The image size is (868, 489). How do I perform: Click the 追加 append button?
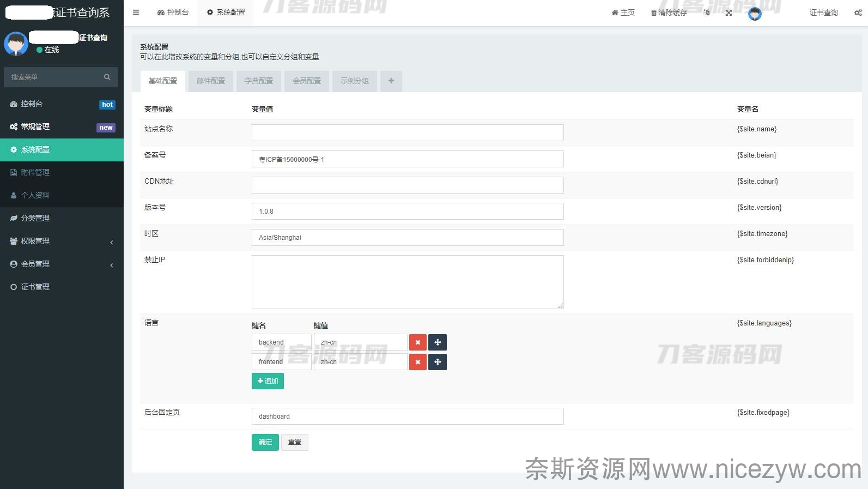[x=268, y=381]
